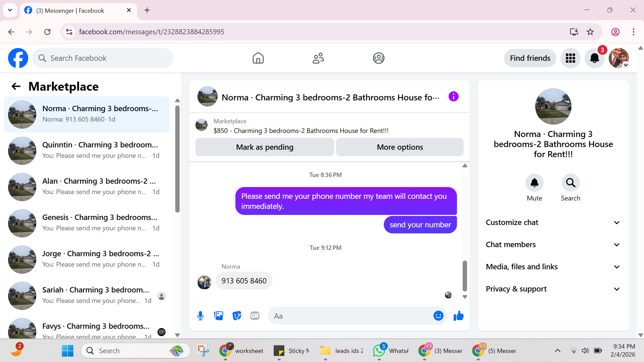
Task: Click More options button
Action: 400,147
